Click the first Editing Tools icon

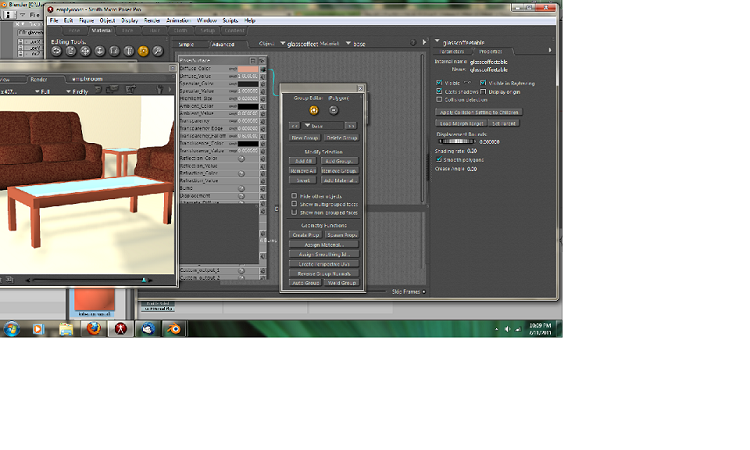click(58, 50)
